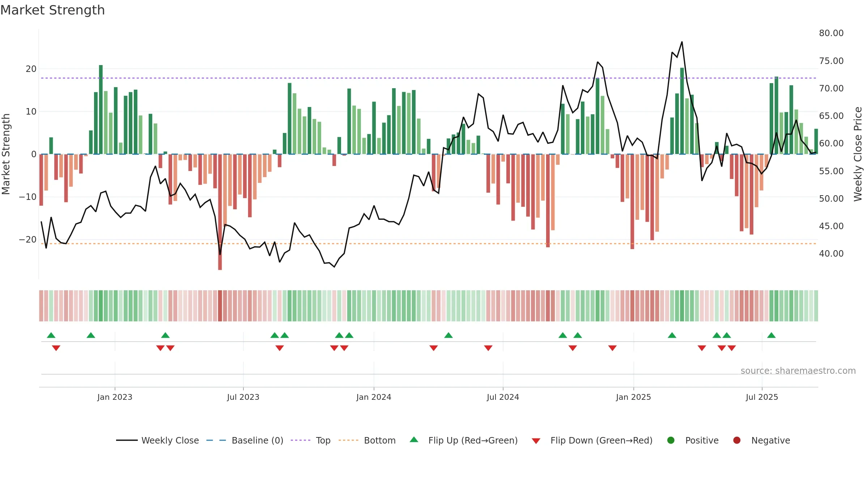Click the orange dotted Bottom threshold line
This screenshot has width=868, height=488.
(429, 244)
